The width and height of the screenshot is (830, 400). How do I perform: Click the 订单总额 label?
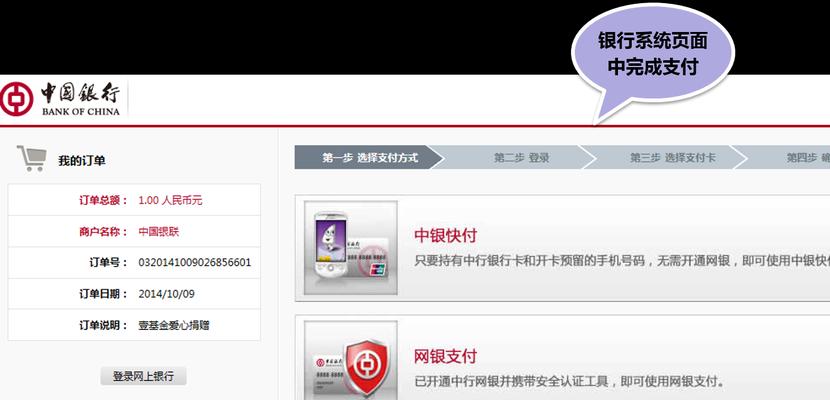(104, 201)
